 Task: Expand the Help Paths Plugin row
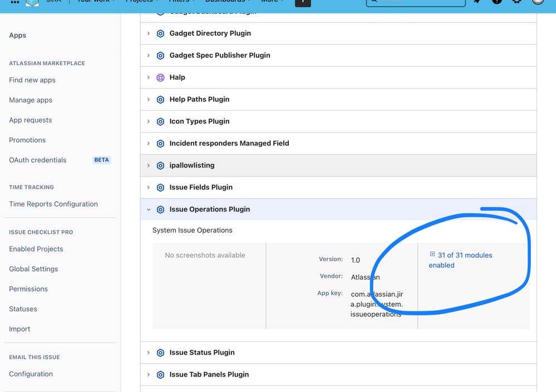149,99
